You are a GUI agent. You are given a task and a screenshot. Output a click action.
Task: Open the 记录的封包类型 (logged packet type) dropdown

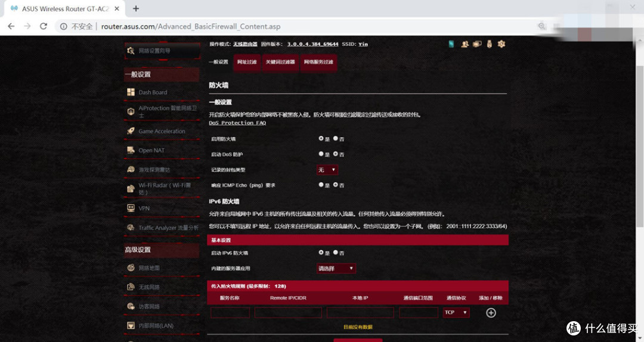tap(327, 170)
